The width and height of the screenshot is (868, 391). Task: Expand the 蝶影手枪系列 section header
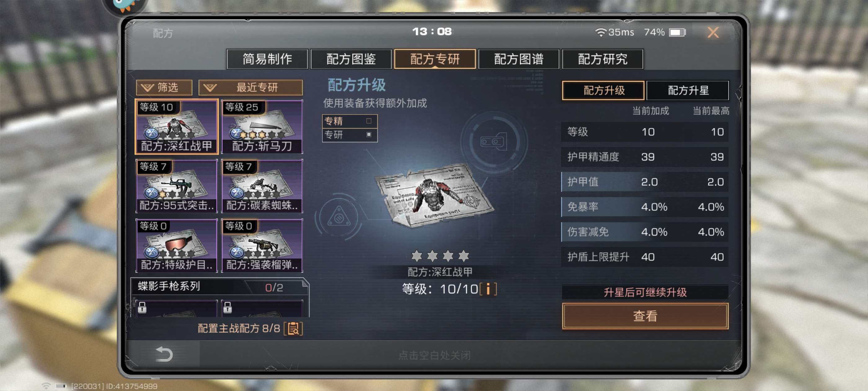pyautogui.click(x=220, y=287)
